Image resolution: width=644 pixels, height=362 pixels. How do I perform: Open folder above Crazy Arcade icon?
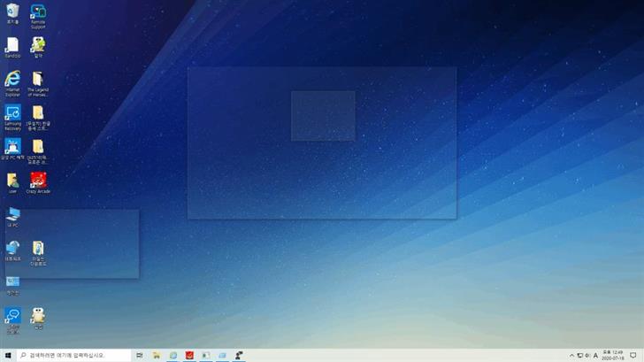pyautogui.click(x=38, y=151)
